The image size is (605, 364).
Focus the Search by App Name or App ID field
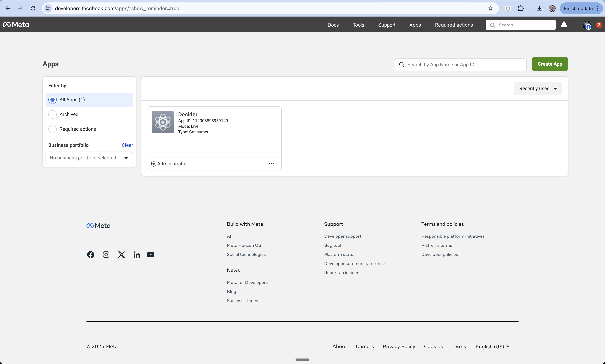[461, 65]
